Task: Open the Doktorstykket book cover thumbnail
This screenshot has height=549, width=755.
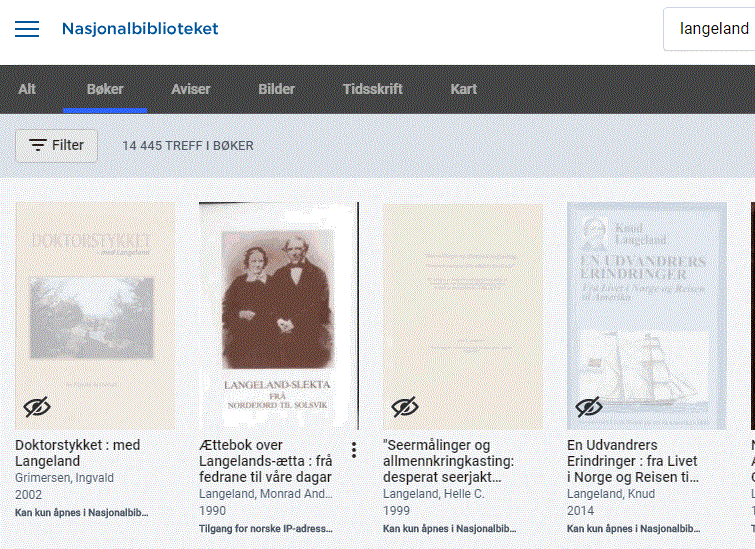Action: click(95, 315)
